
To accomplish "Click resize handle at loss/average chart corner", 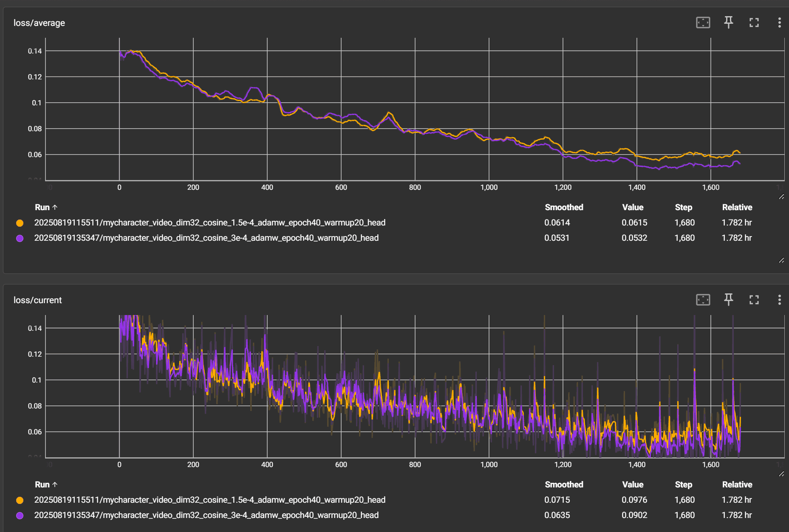I will 781,197.
